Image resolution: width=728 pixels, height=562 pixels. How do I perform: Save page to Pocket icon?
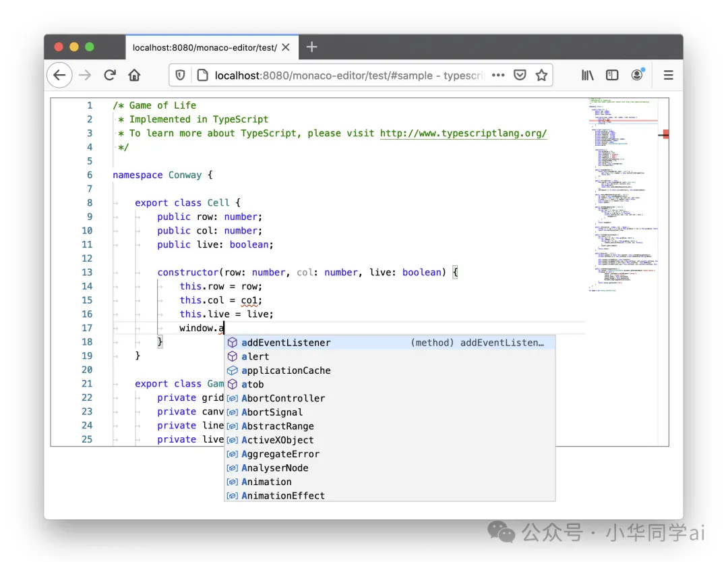pos(520,75)
